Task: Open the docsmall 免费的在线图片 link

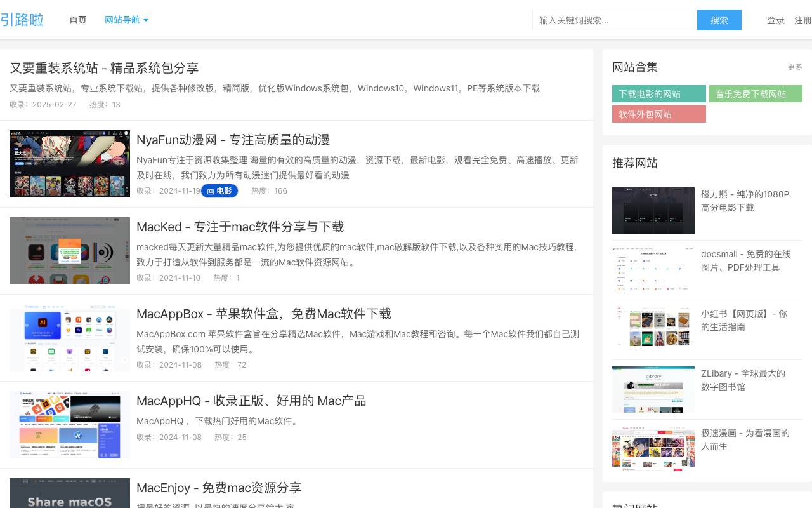Action: (x=746, y=260)
